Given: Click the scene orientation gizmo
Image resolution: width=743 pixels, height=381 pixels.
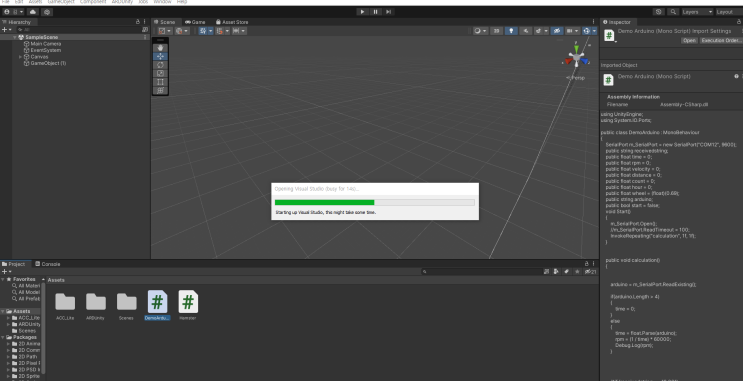Looking at the screenshot, I should point(577,58).
